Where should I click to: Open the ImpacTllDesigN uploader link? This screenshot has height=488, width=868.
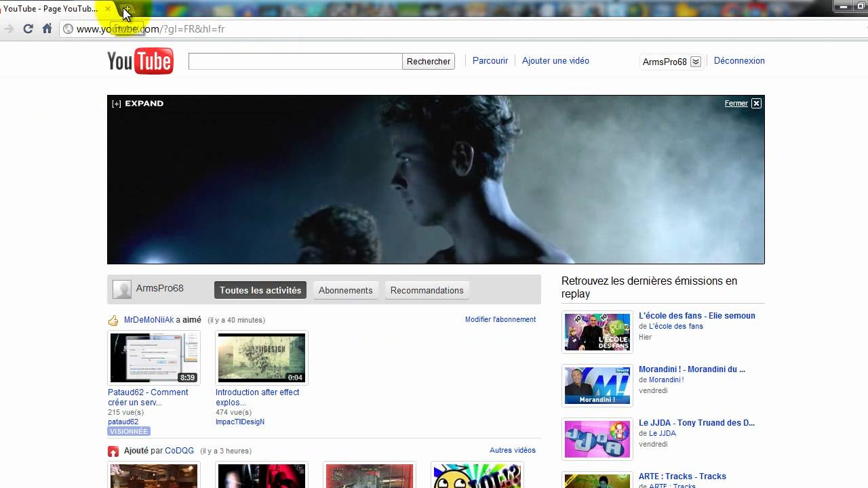[240, 422]
